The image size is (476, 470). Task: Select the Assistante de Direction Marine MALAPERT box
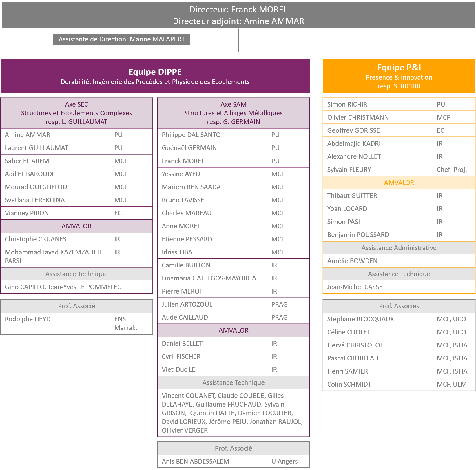(121, 39)
